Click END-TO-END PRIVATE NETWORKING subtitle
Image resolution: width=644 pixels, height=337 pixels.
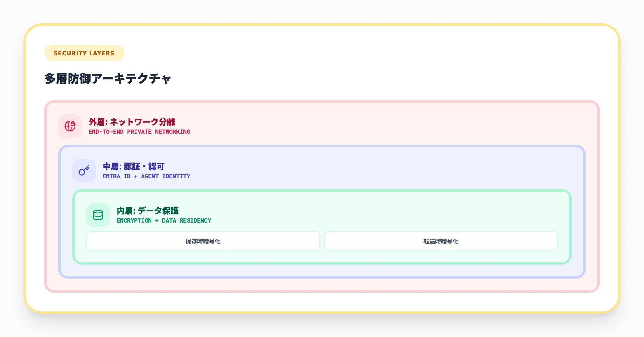(x=139, y=132)
